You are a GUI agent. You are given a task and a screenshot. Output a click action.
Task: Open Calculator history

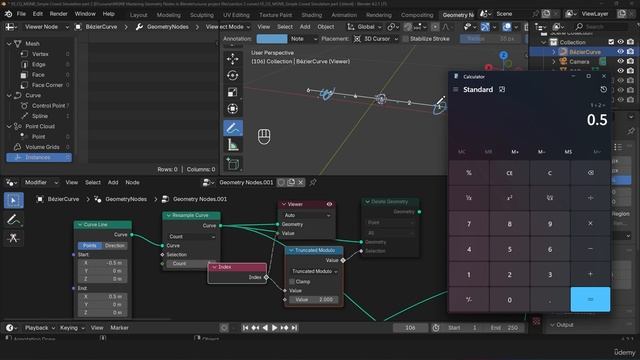click(603, 89)
